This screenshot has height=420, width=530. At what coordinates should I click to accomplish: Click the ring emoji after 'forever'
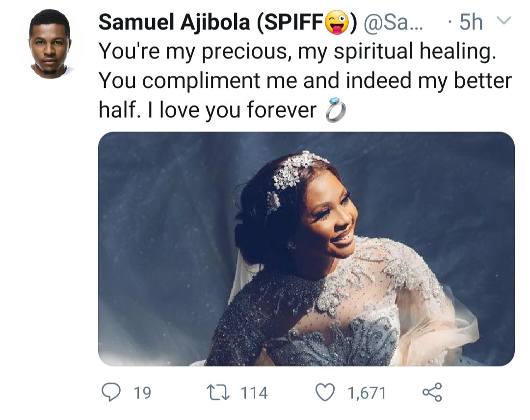[336, 112]
